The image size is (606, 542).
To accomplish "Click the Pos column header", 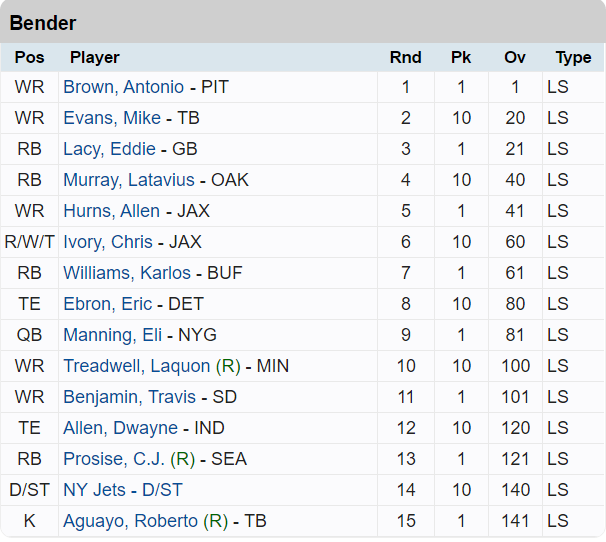I will click(x=29, y=58).
